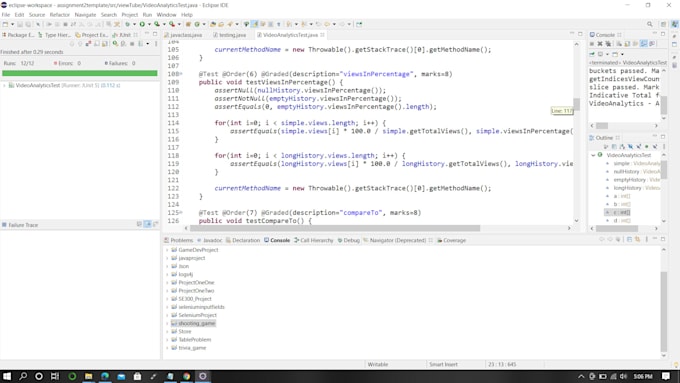Click the green JUnit progress bar

pyautogui.click(x=80, y=73)
